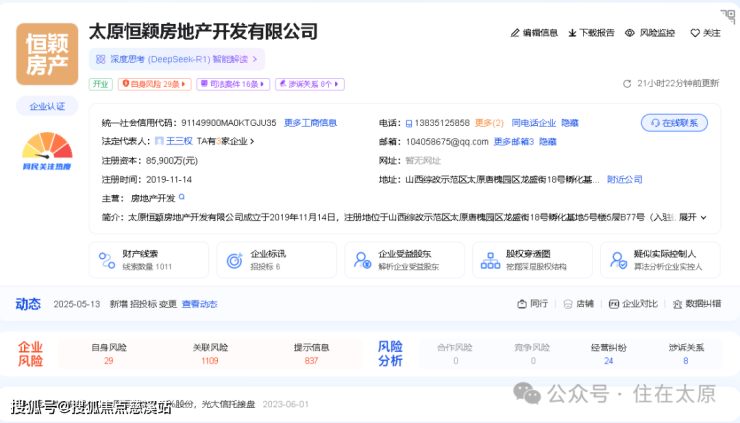
Task: Click the company title 太原恒颖房地产开发有限公司
Action: [203, 32]
